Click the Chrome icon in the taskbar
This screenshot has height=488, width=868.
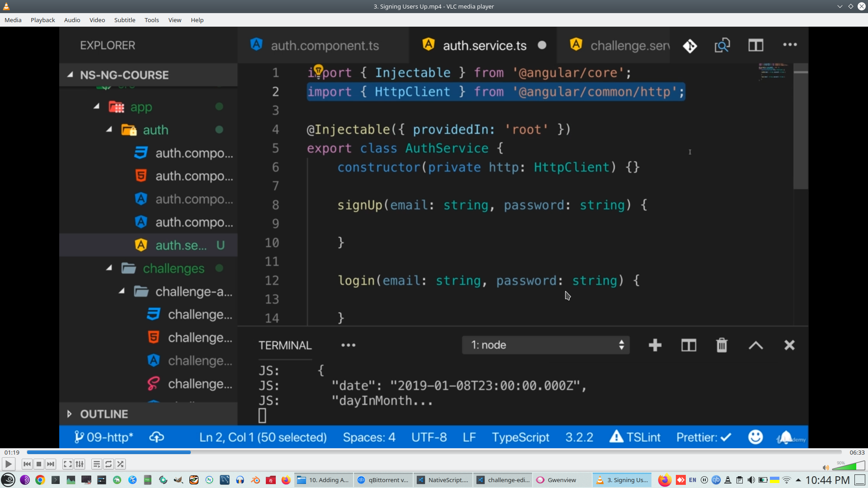(x=40, y=480)
